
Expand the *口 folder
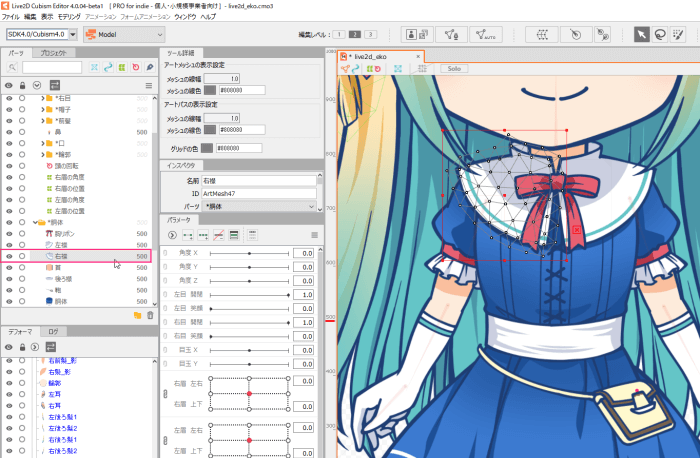(43, 143)
